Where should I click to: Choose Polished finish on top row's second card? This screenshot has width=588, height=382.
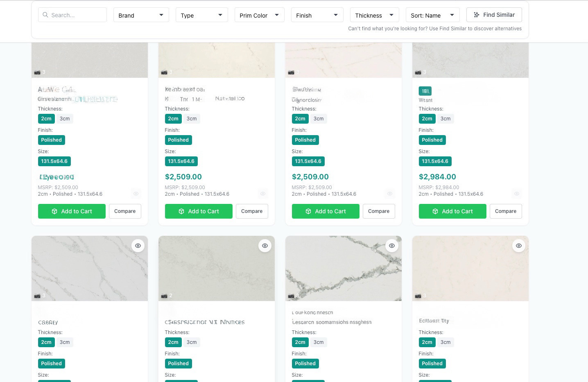[x=179, y=140]
